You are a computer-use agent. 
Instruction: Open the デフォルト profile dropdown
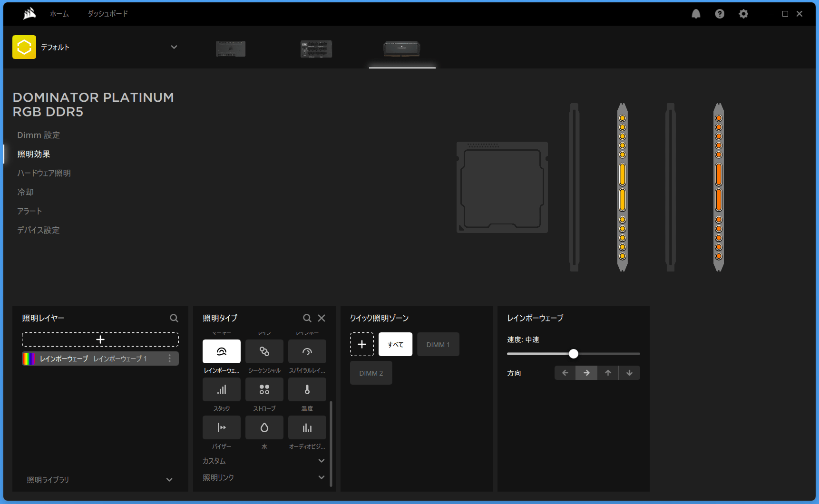point(174,47)
